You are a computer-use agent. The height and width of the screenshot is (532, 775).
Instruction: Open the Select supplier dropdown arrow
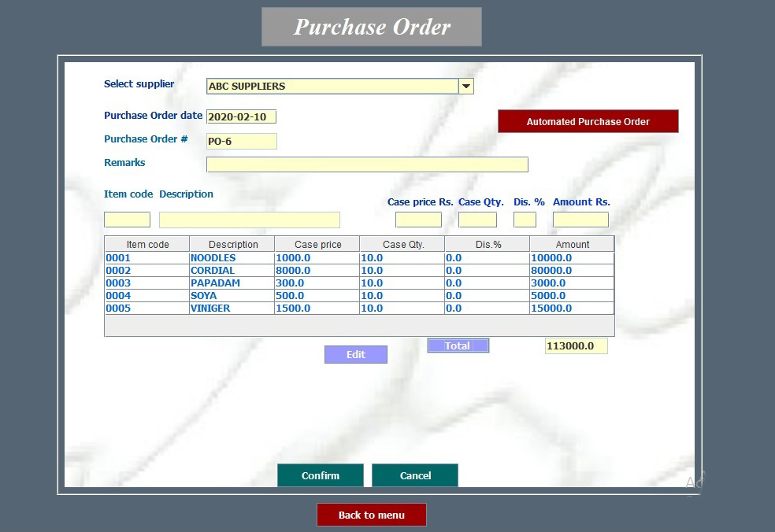click(465, 86)
